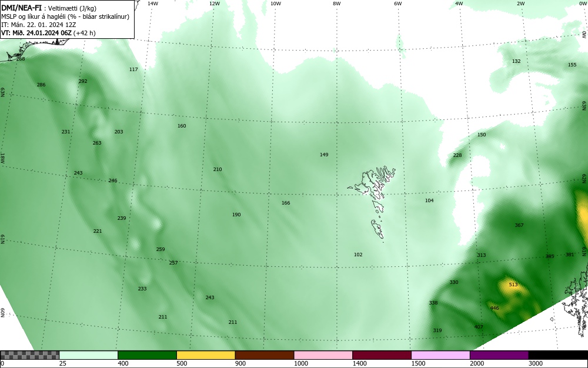Choose the black legend swatch above 3000

558,355
